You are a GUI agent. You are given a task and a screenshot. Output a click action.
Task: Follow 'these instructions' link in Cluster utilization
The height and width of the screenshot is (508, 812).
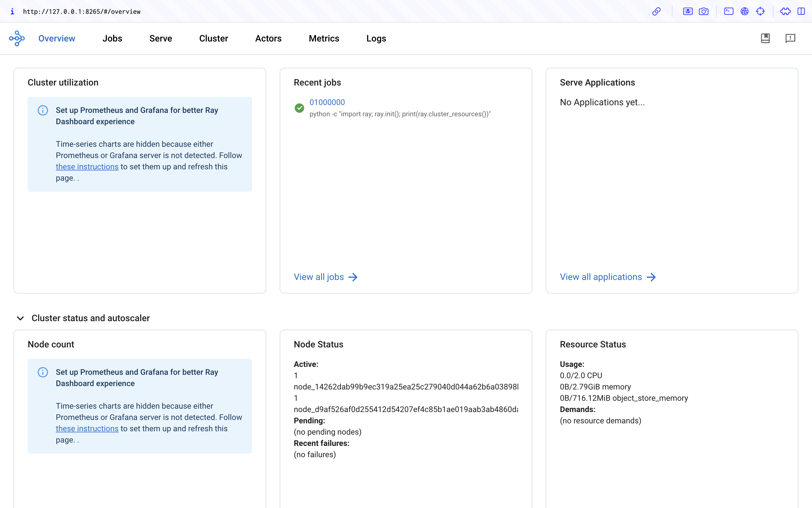87,167
